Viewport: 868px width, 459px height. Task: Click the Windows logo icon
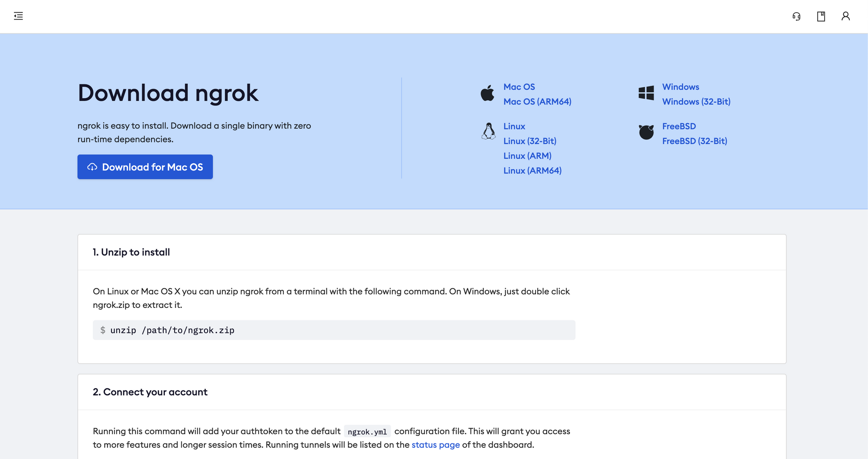pyautogui.click(x=646, y=93)
